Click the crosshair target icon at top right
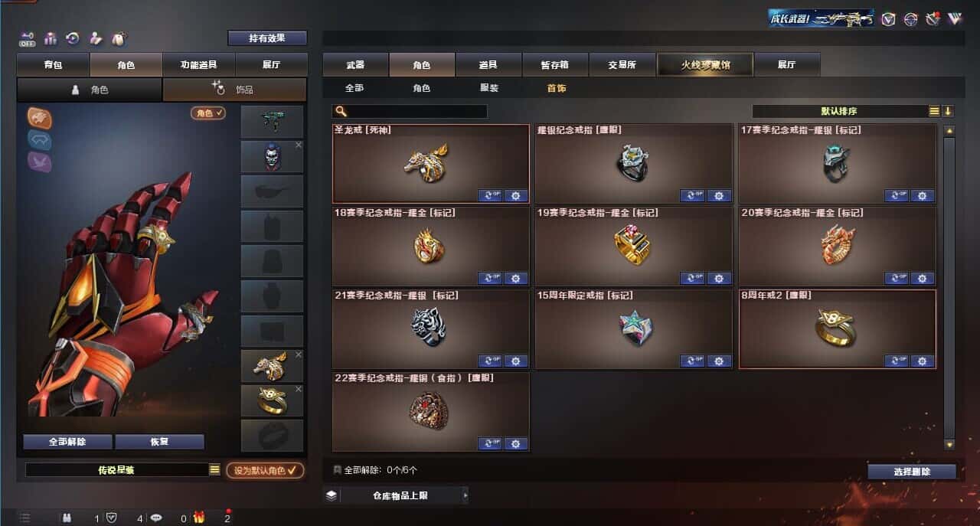 tap(910, 19)
